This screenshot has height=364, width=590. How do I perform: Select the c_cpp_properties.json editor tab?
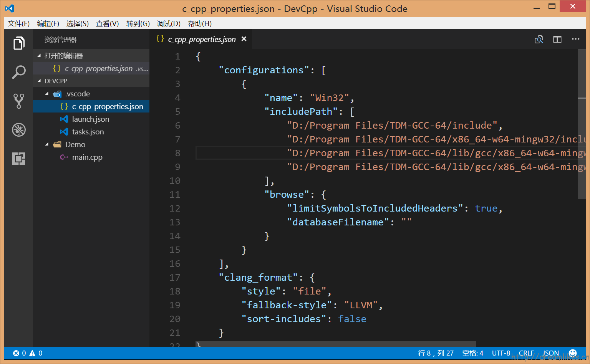(x=201, y=39)
